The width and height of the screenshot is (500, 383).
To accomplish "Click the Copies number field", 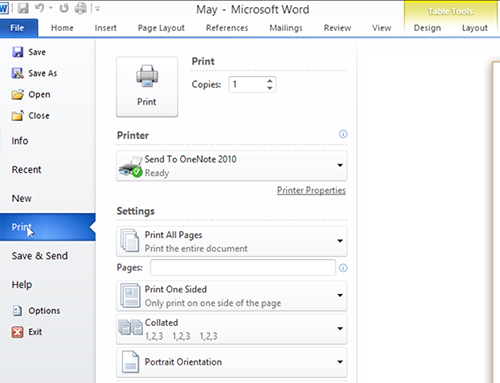I will point(248,84).
